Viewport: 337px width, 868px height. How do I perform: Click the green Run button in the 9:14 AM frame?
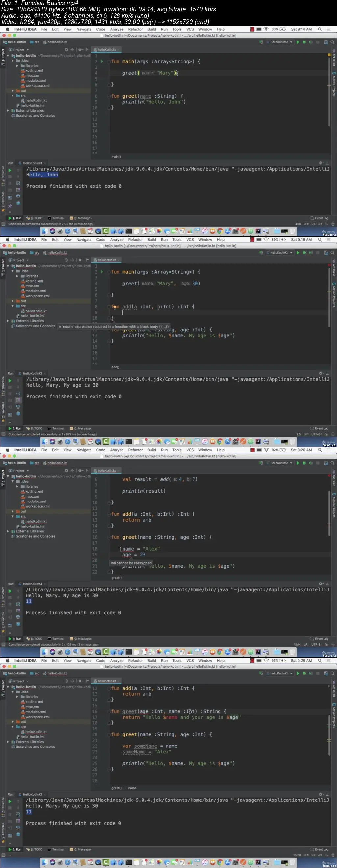coord(298,42)
